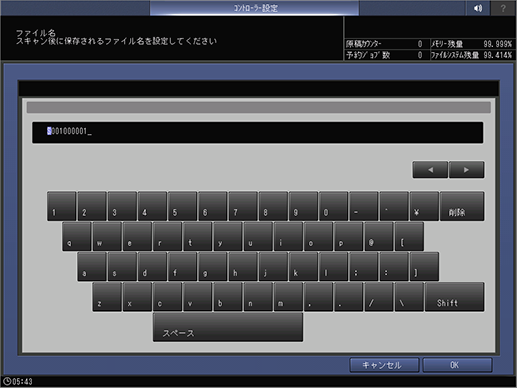
Task: Tap the 削除 delete key
Action: (x=462, y=206)
